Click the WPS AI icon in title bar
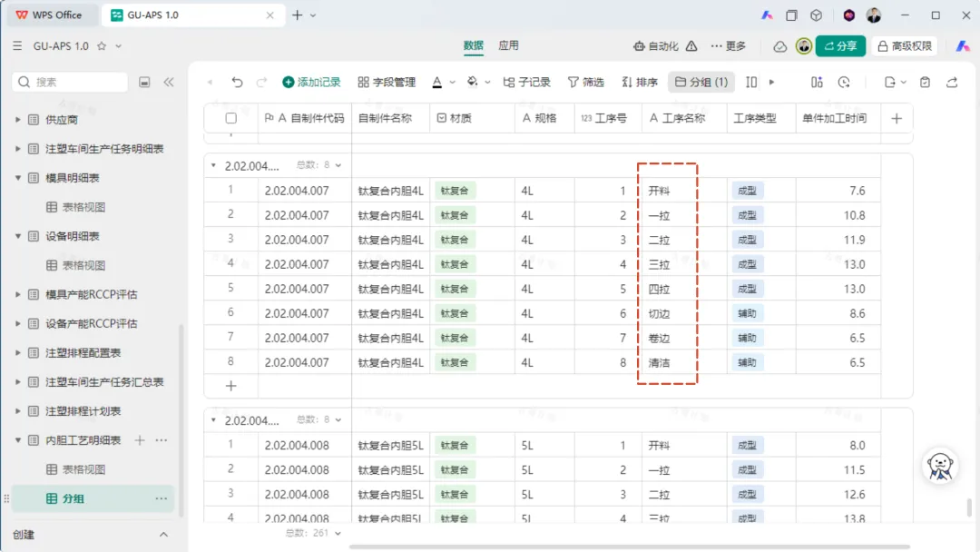 767,15
